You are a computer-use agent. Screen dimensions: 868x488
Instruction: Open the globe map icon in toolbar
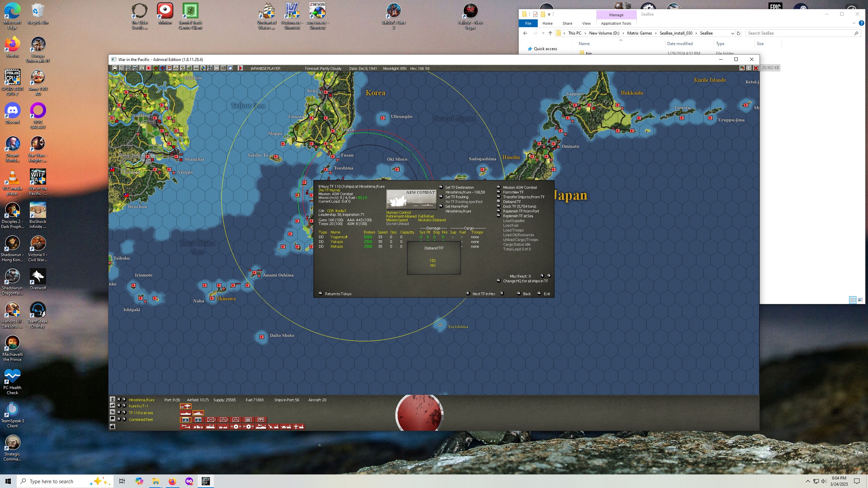pos(203,68)
